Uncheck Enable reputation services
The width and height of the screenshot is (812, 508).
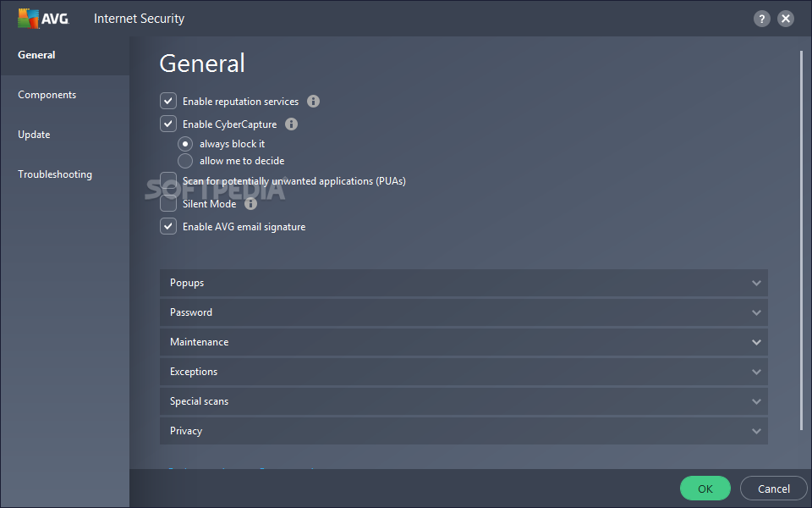point(168,101)
